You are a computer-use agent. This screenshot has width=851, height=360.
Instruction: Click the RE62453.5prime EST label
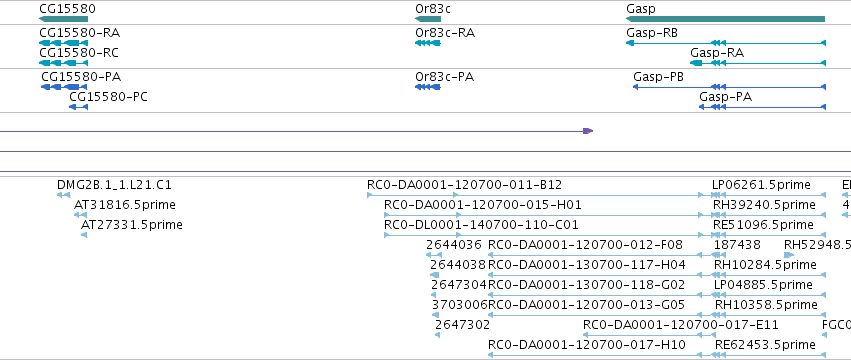point(765,345)
